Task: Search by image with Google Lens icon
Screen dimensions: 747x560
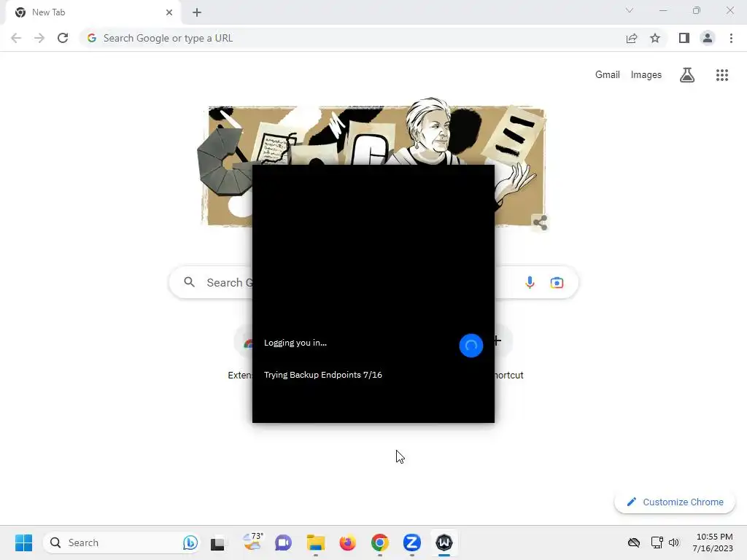Action: (x=557, y=282)
